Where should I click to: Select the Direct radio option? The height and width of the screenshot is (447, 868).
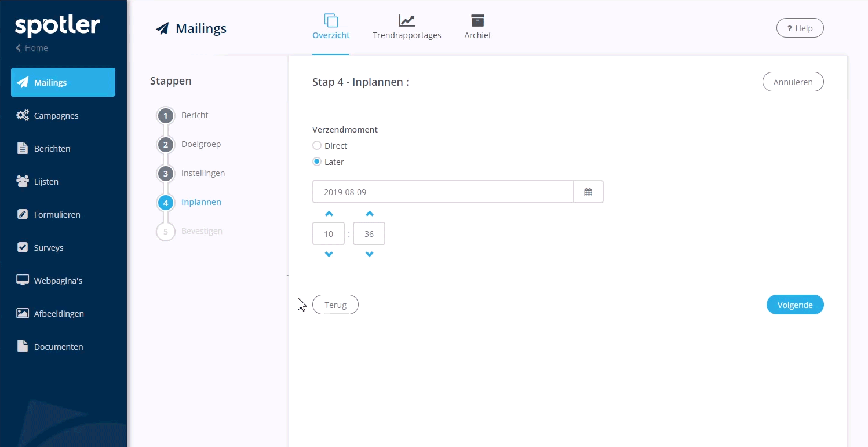[x=317, y=145]
